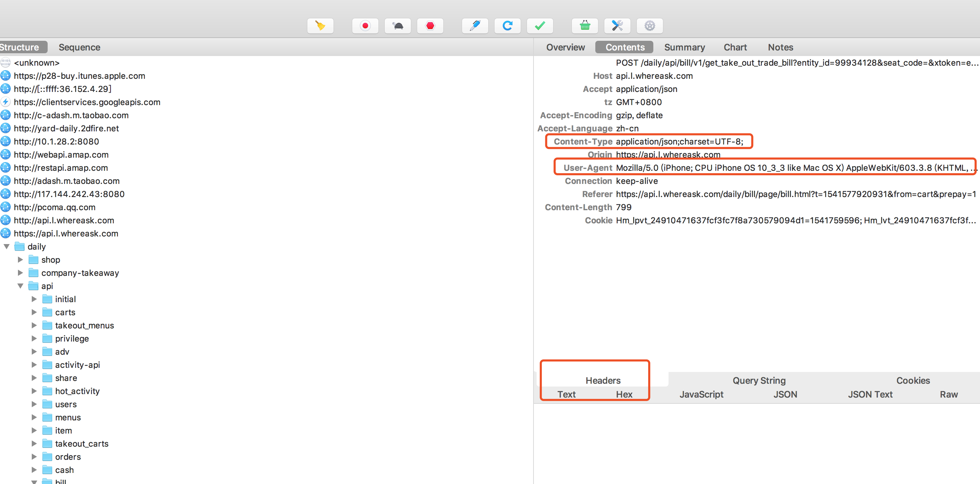
Task: Toggle the red hexagon breakpoints icon
Action: 430,26
